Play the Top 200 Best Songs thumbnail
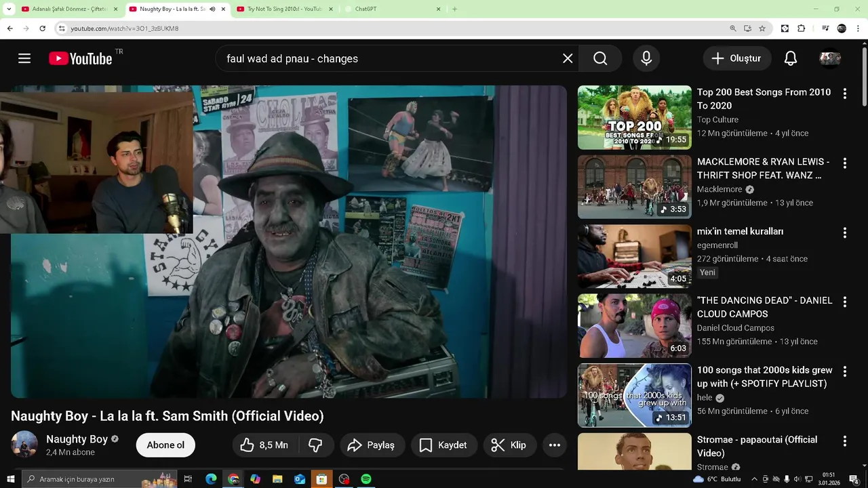 tap(635, 117)
